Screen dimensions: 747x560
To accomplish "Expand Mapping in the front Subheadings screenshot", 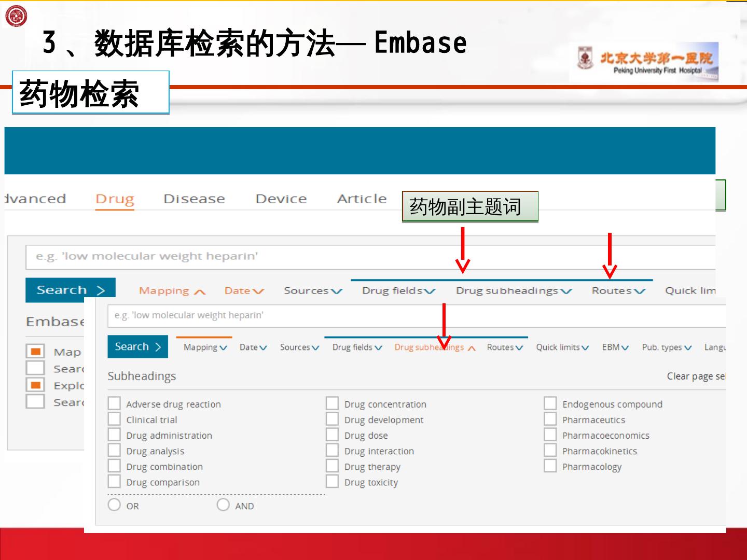I will pyautogui.click(x=205, y=347).
